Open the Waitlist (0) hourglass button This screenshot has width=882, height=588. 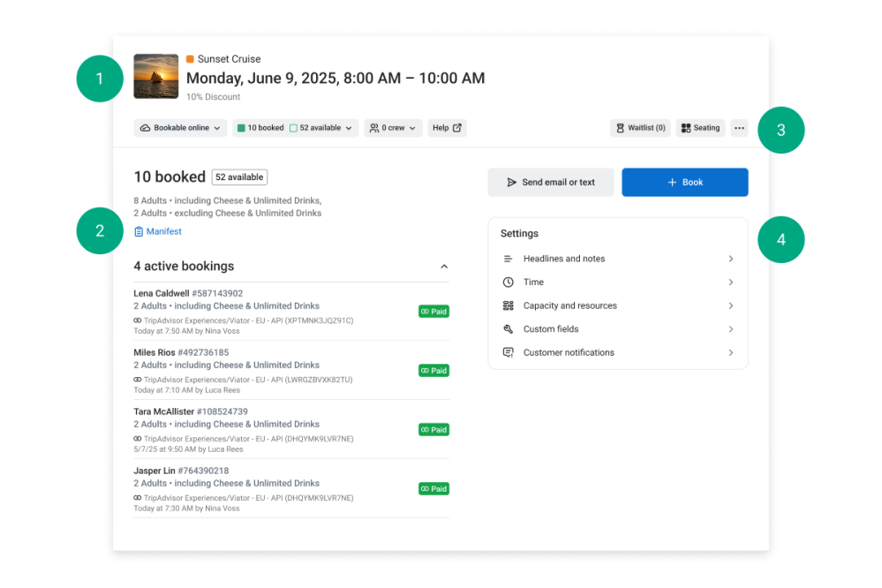[x=640, y=128]
